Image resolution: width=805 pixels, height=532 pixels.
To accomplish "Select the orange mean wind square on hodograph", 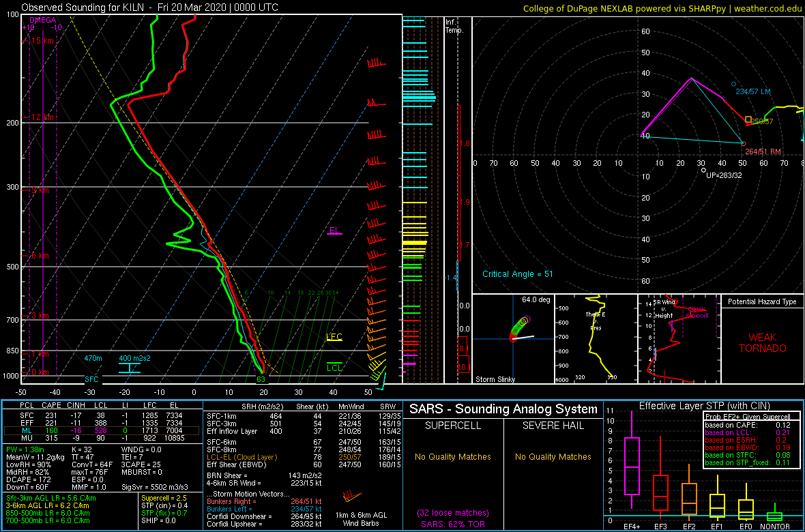I will 748,119.
